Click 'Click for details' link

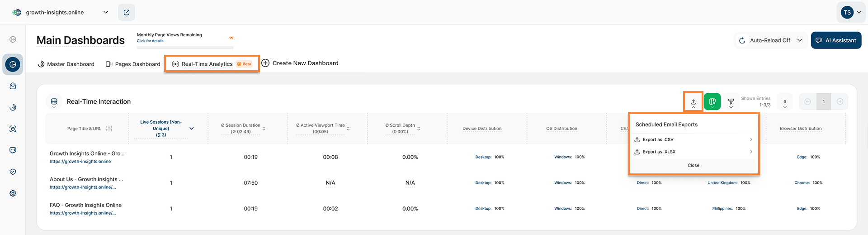coord(150,41)
